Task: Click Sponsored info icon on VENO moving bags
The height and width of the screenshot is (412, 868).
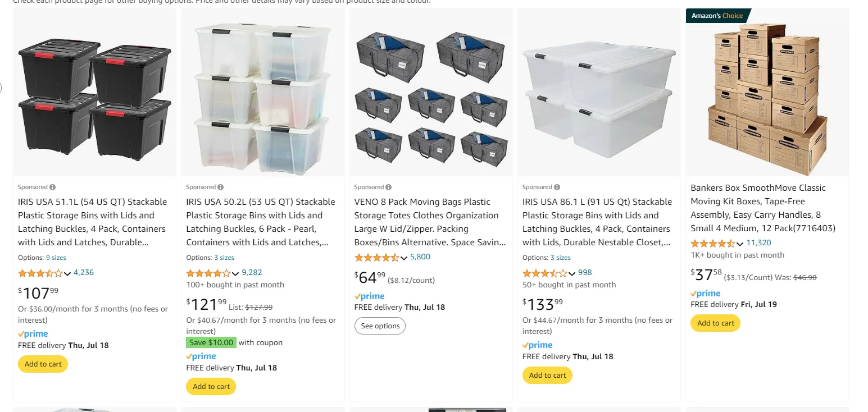Action: 389,187
